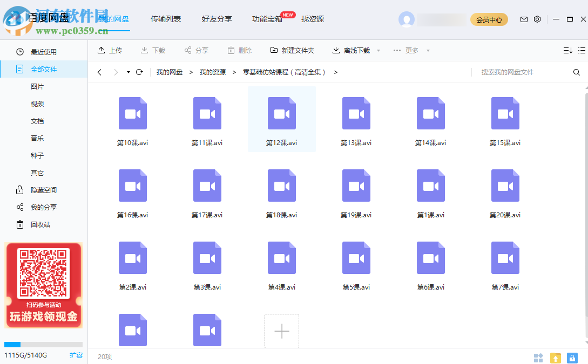
Task: Click the yellow folder upload icon bottom right
Action: pyautogui.click(x=555, y=358)
